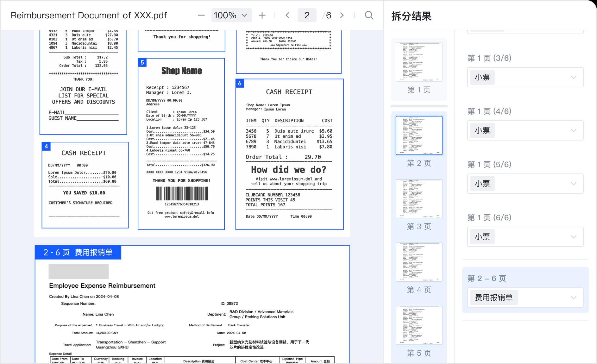Viewport: 597px width, 364px height.
Task: Open 费用报销单 dropdown for 第 2 – 6 页
Action: (x=573, y=298)
